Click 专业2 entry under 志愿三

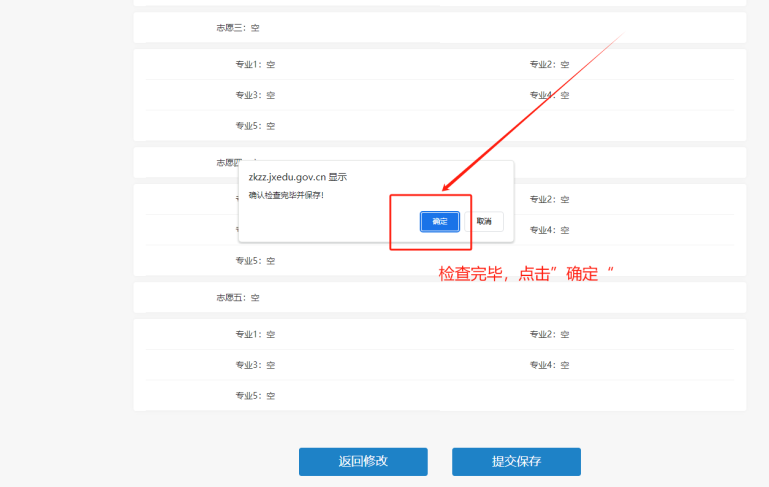(549, 65)
